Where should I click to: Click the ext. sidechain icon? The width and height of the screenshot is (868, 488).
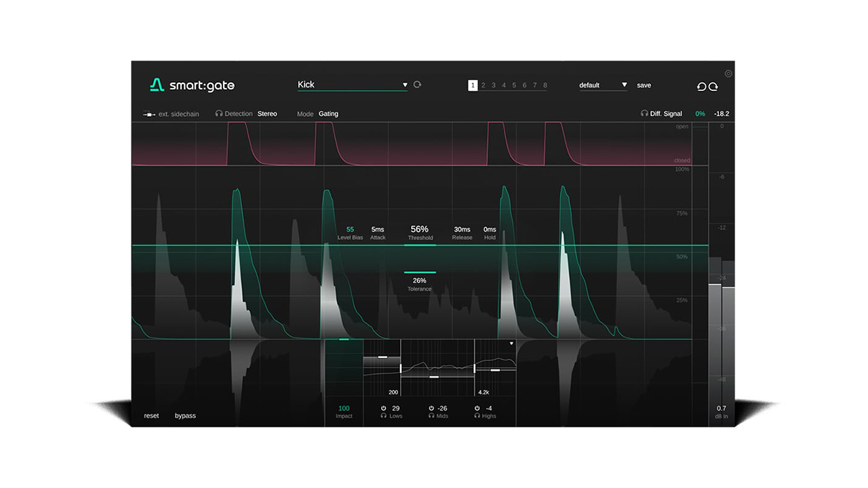149,114
